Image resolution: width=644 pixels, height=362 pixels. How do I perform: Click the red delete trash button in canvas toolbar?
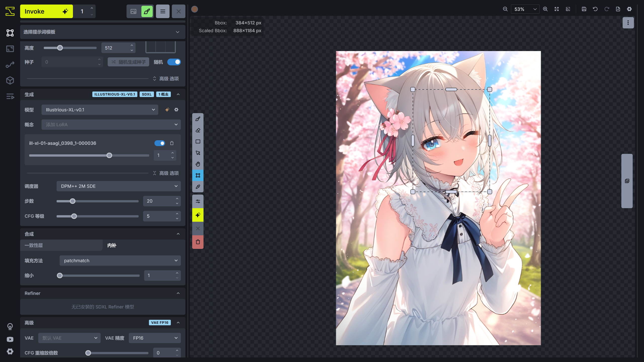pyautogui.click(x=198, y=242)
